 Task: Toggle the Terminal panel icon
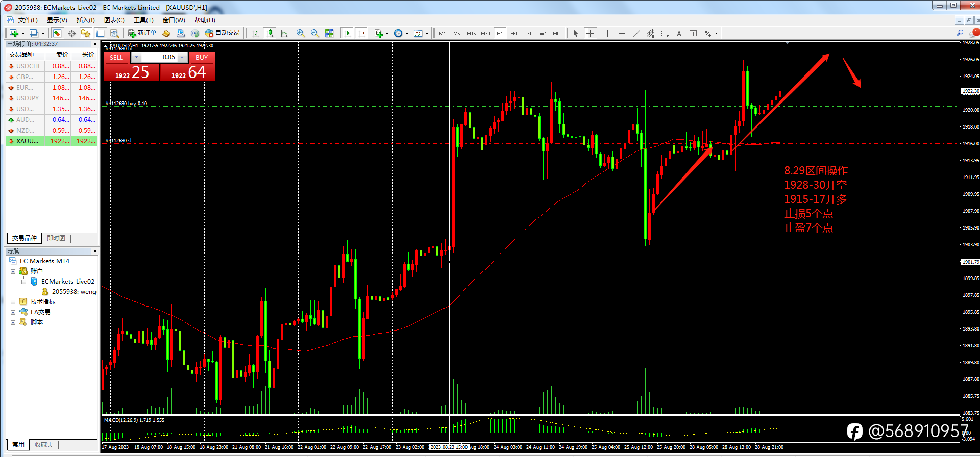click(x=100, y=33)
